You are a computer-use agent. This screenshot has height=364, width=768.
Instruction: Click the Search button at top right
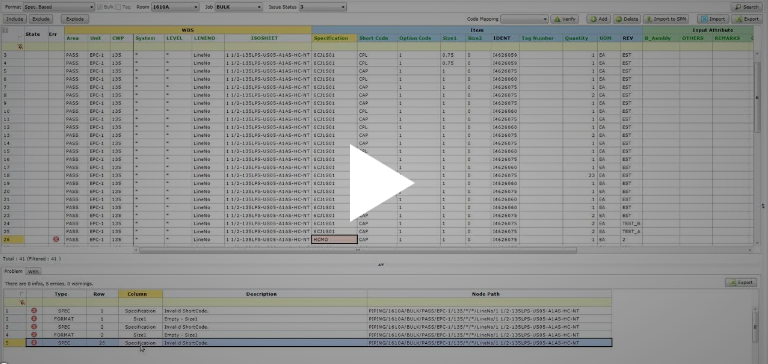pos(746,7)
